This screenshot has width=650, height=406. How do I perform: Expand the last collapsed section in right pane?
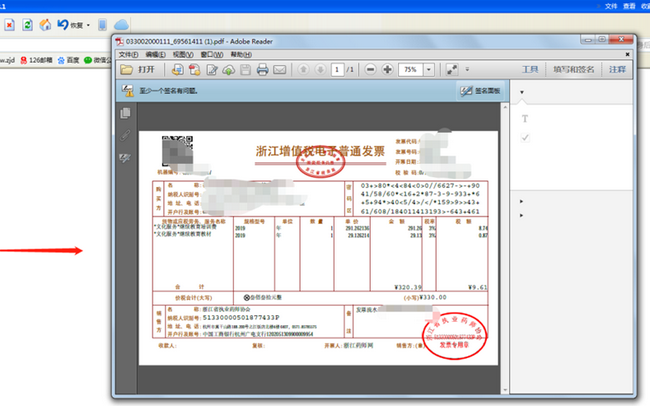[x=520, y=215]
